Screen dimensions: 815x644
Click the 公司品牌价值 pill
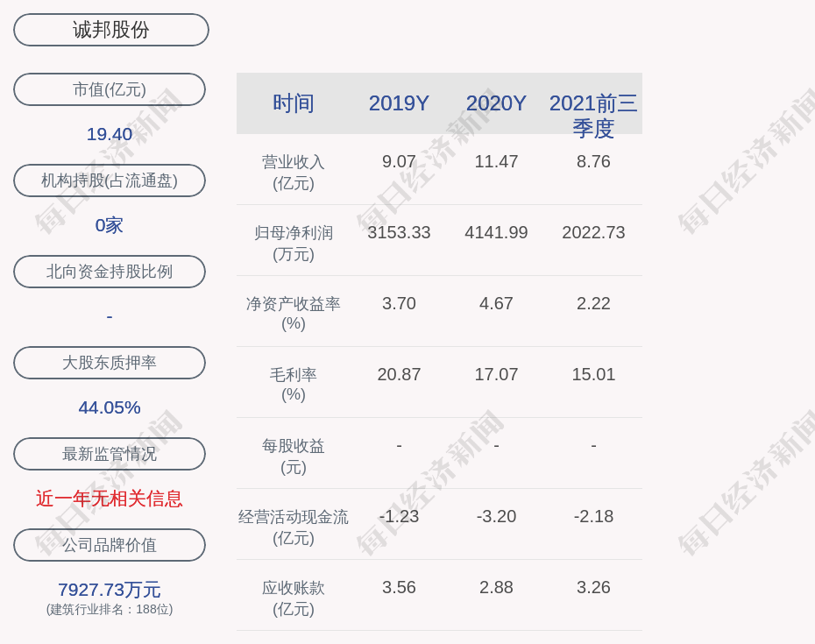[110, 545]
